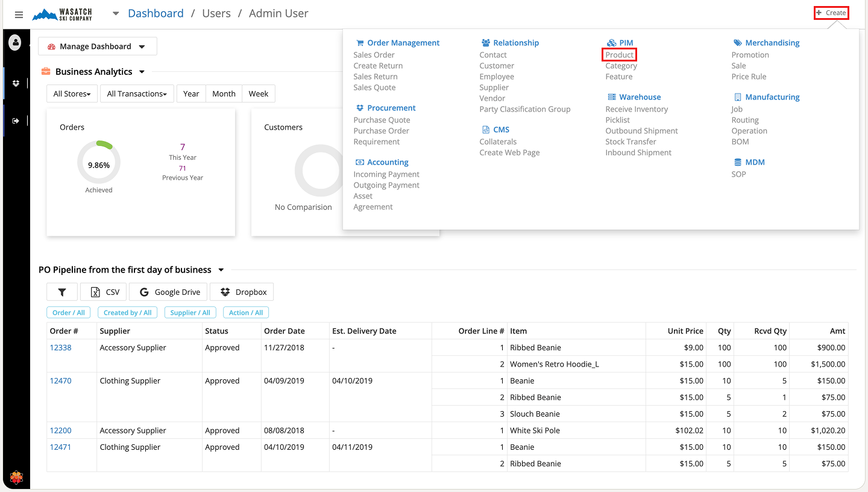Click the Dropbox icon in left sidebar
This screenshot has height=492, width=868.
[x=16, y=83]
